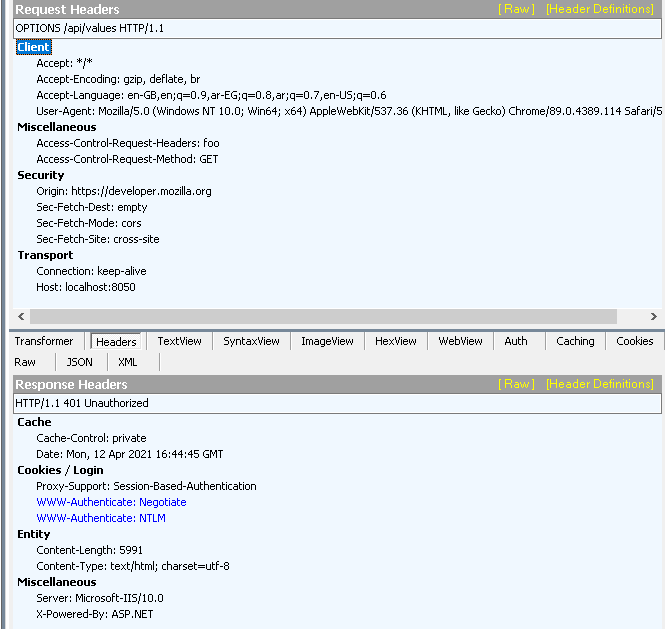
Task: Select the Headers tab
Action: coord(116,341)
